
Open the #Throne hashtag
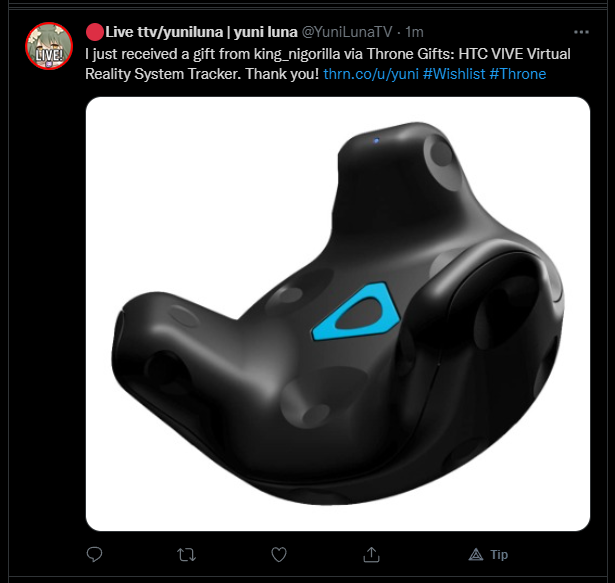[518, 74]
